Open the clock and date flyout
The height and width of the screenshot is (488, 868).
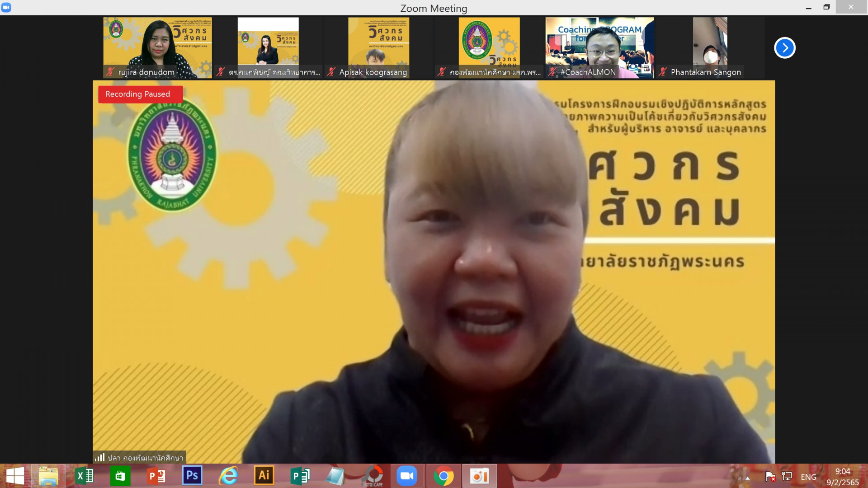point(842,477)
